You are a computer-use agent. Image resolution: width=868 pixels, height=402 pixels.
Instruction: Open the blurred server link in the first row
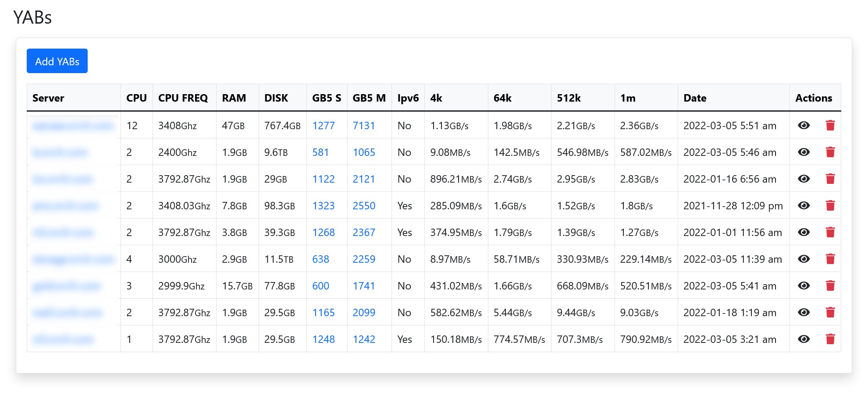tap(73, 126)
